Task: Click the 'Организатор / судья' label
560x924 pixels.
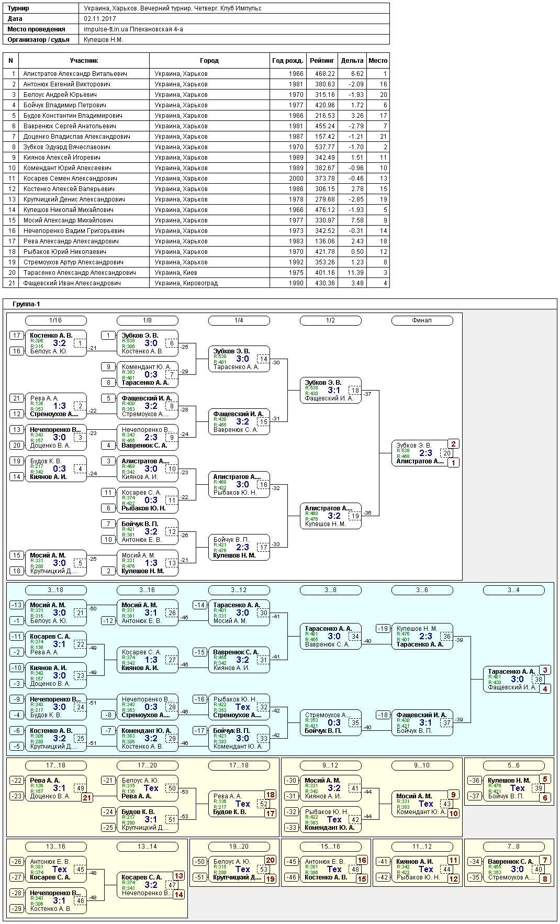Action: (39, 40)
